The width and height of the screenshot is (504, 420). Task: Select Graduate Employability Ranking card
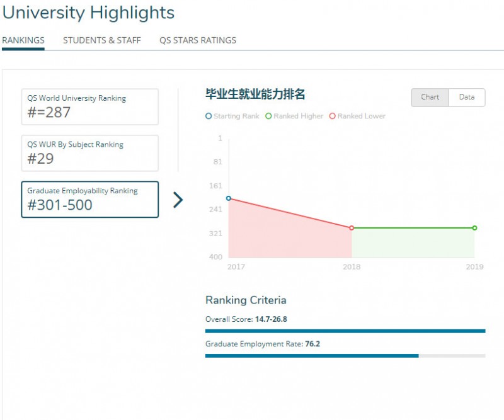(89, 200)
